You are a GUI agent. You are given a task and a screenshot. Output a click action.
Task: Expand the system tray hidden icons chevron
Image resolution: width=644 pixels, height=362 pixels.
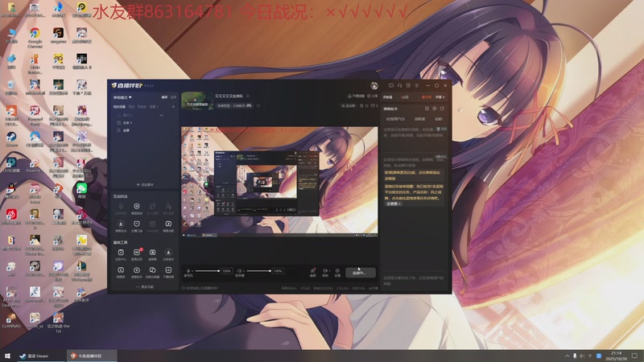tap(568, 356)
